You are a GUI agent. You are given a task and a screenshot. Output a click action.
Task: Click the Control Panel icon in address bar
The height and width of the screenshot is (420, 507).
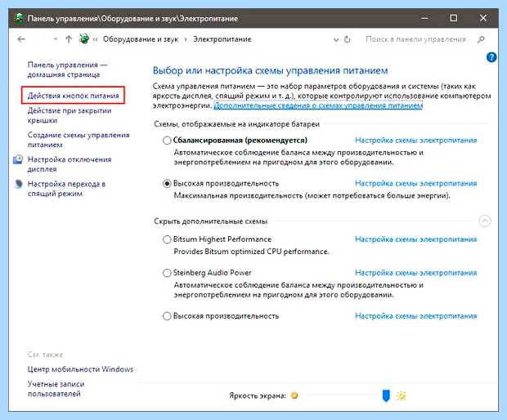click(84, 39)
